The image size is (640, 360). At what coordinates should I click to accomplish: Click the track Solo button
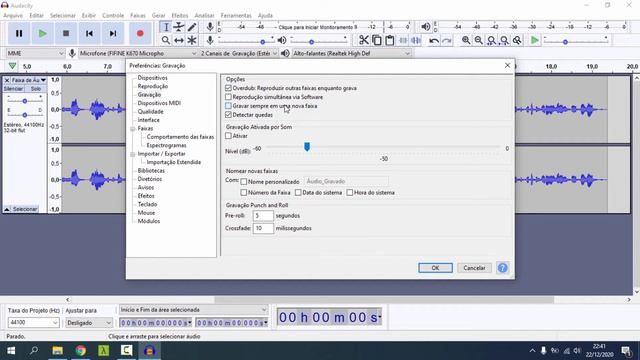36,89
